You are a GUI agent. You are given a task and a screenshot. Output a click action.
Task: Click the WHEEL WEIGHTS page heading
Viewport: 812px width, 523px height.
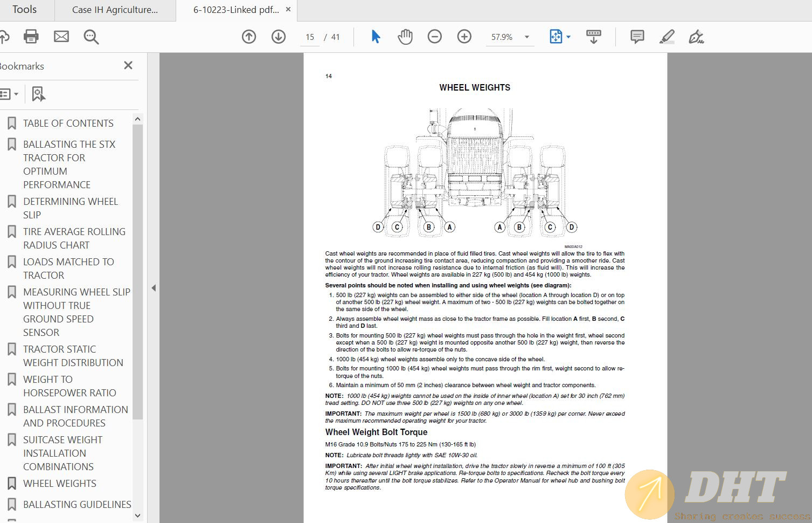coord(475,87)
